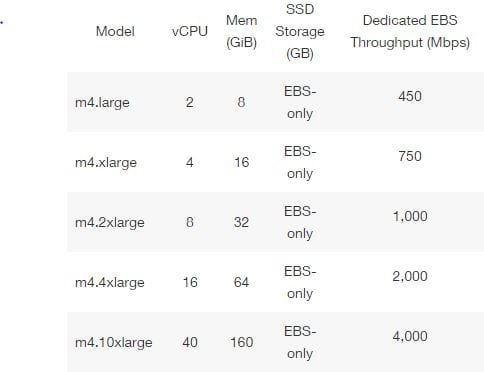Select the m4.xlarge model cell
Viewport: 484px width, 372px height.
106,162
